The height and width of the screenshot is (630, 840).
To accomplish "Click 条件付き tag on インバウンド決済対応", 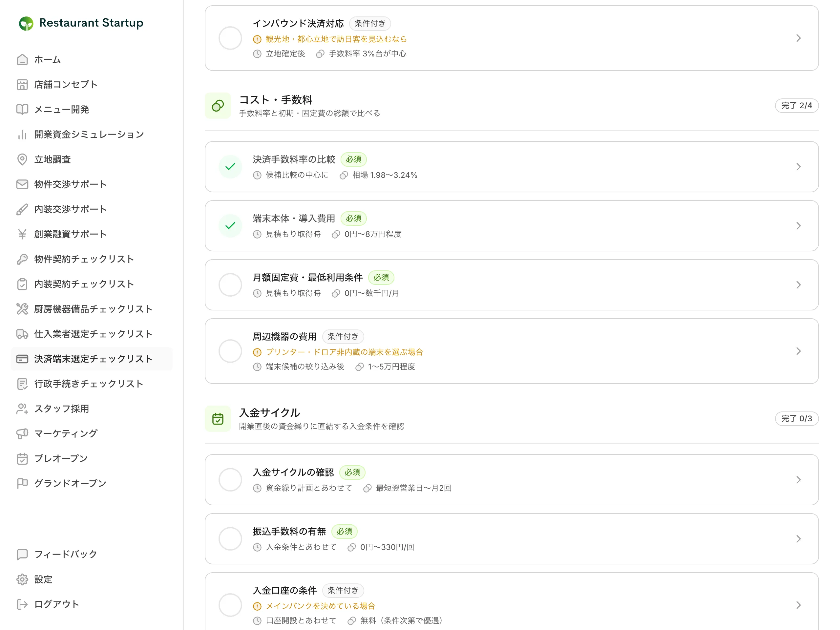I will (x=369, y=24).
